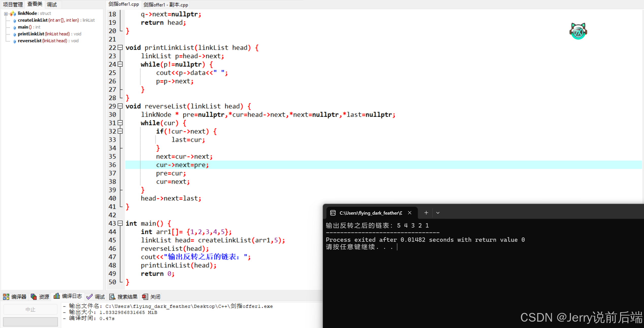Collapse the main function fold marker
This screenshot has width=644, height=328.
(120, 223)
